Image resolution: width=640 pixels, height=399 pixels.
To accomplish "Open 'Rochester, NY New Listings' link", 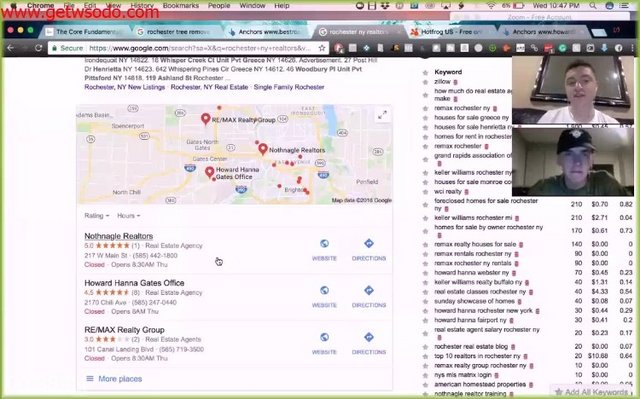I will point(124,87).
